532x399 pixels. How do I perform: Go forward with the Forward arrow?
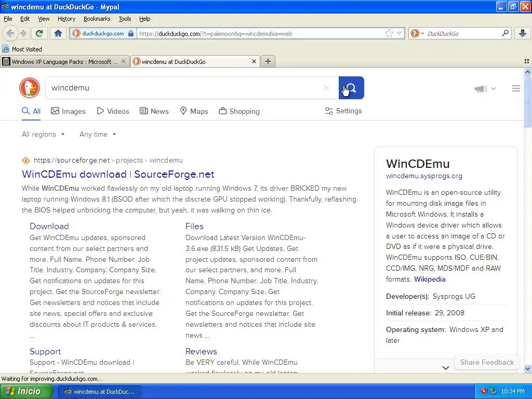point(23,33)
